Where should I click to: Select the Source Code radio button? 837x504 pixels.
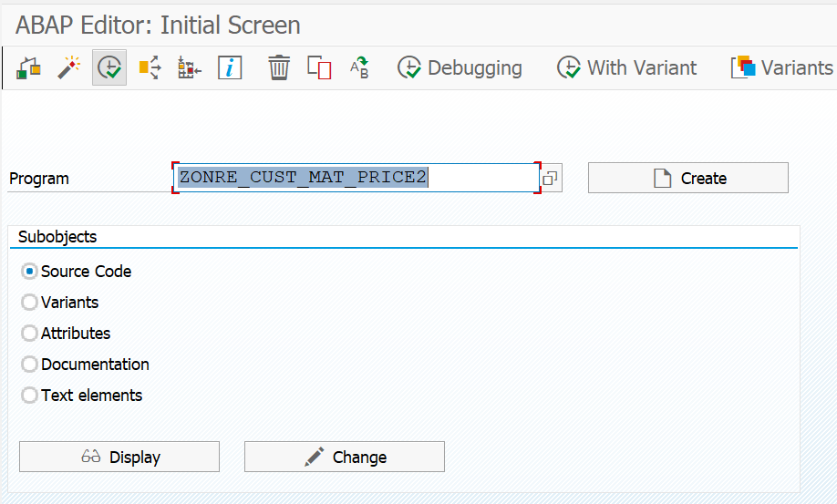click(x=30, y=272)
